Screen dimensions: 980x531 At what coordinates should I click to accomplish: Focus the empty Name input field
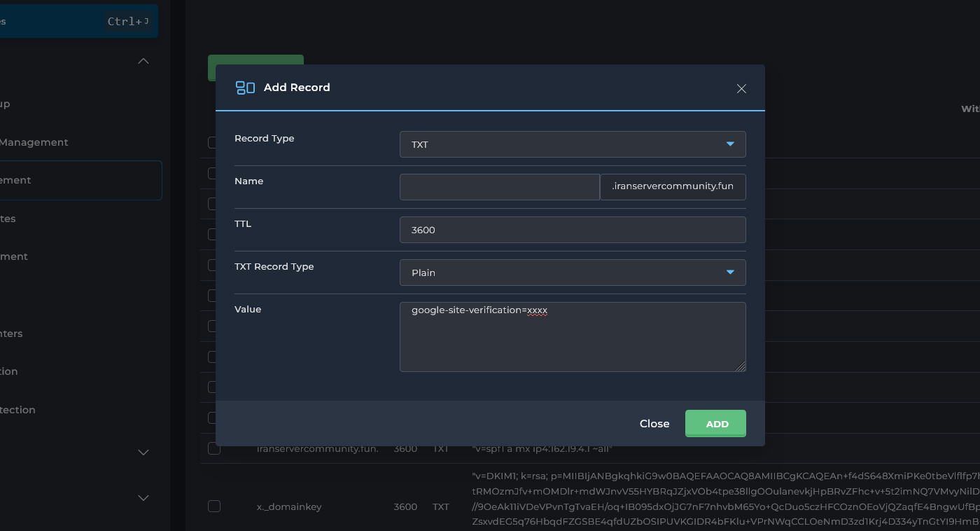click(x=499, y=187)
